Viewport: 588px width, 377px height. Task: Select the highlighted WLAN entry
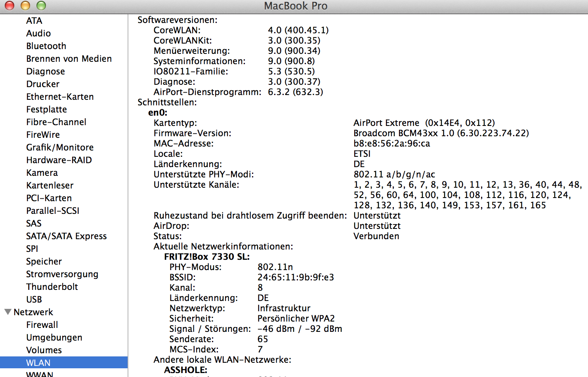pos(64,363)
